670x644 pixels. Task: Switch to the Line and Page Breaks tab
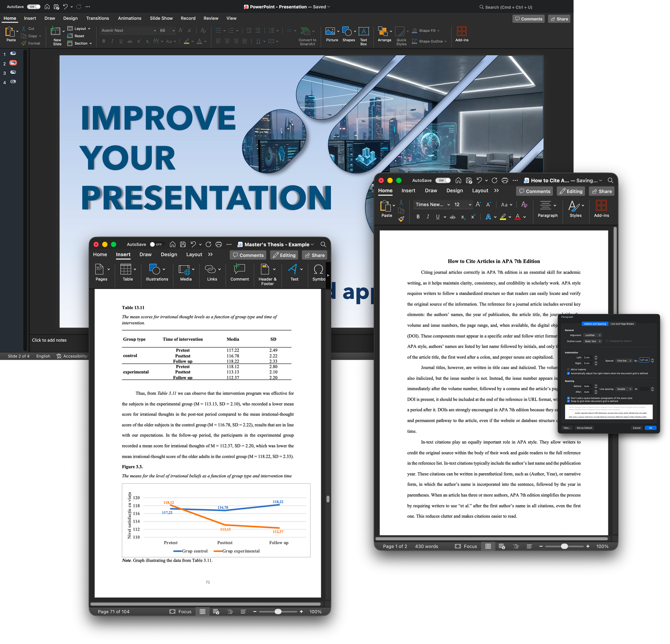[x=622, y=324]
